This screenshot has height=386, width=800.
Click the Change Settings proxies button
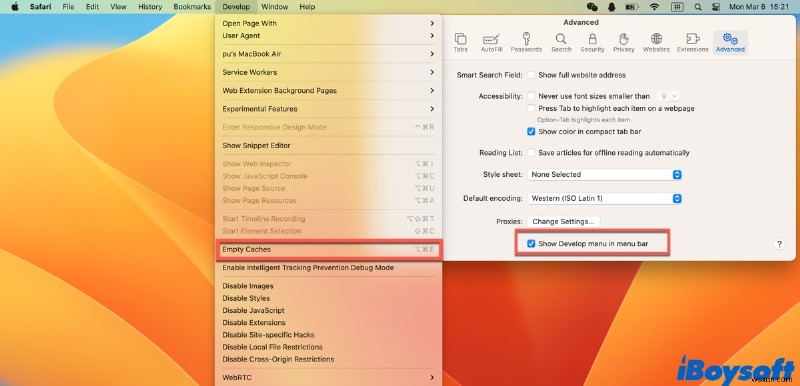pyautogui.click(x=563, y=222)
